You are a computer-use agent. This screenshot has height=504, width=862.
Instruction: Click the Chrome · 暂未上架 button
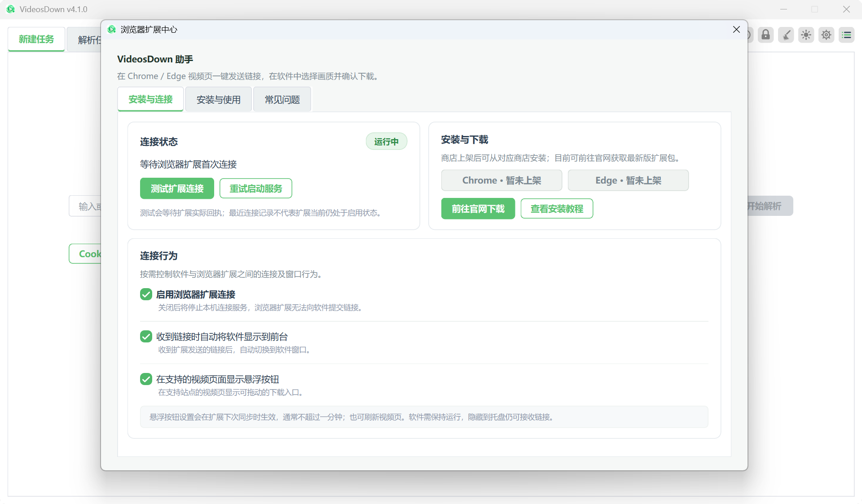point(501,180)
